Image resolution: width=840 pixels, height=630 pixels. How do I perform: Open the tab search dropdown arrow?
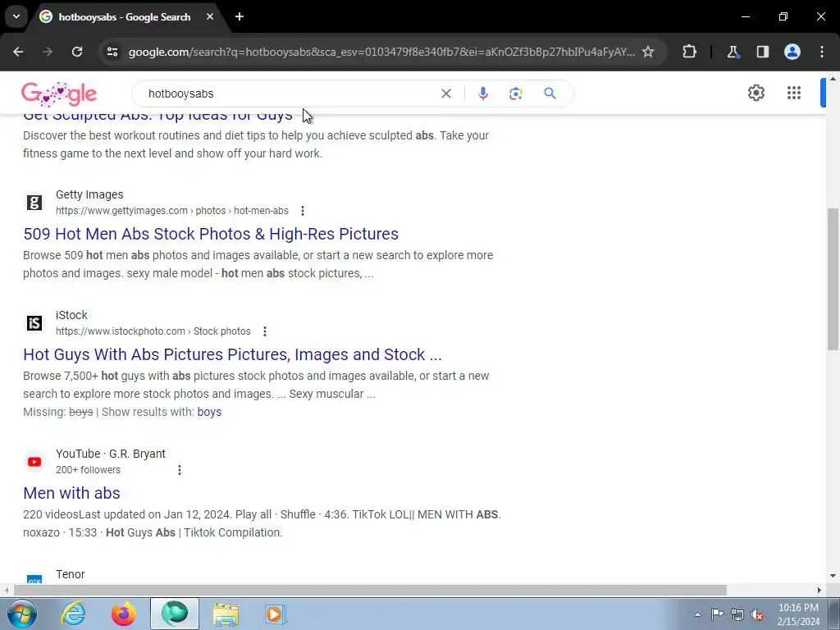tap(16, 16)
